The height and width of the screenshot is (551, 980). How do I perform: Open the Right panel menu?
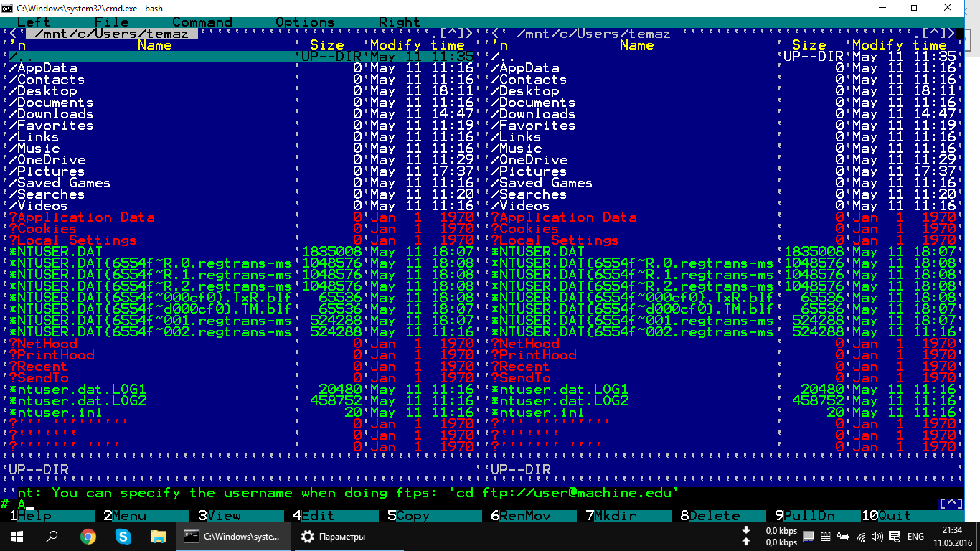click(400, 22)
